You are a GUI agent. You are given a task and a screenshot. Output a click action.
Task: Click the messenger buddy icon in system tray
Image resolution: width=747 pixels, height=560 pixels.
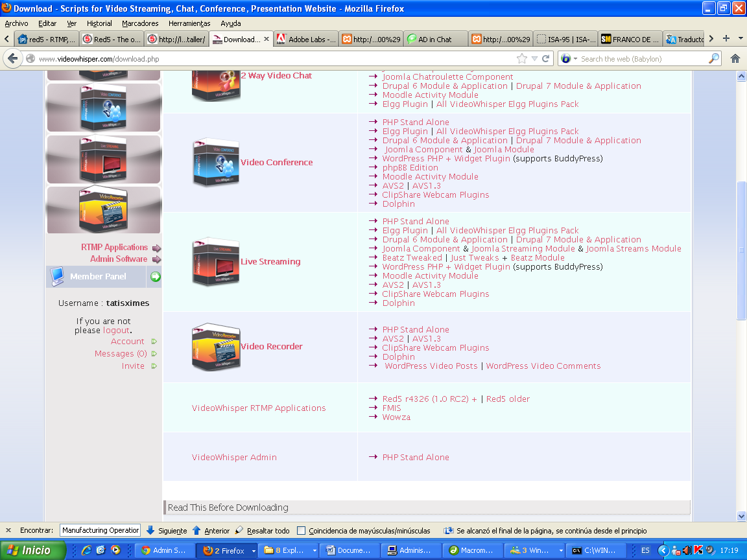pos(676,550)
